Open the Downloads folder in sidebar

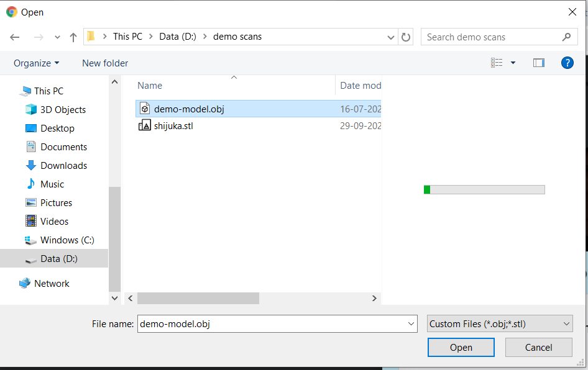63,166
